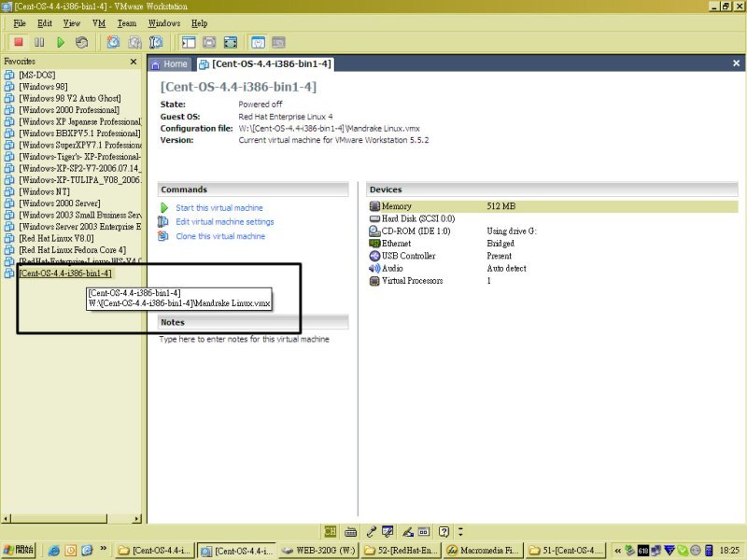The image size is (747, 560).
Task: Click Start this virtual machine
Action: click(219, 207)
